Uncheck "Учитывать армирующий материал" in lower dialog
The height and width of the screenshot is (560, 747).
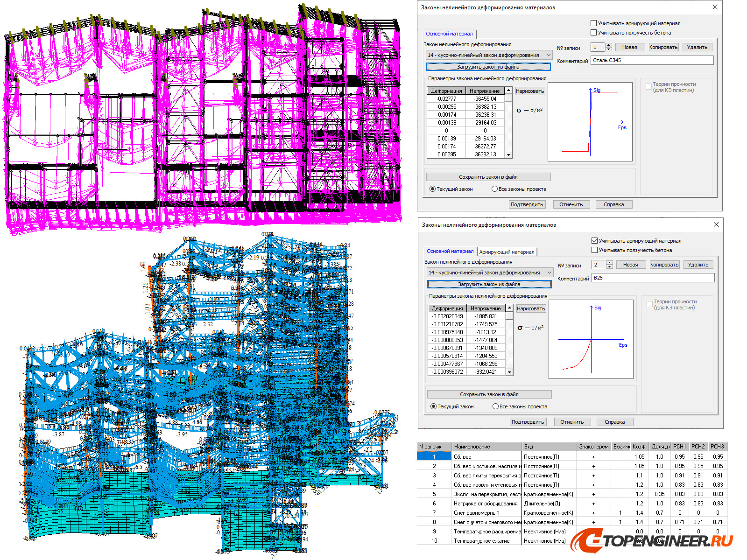[x=594, y=240]
